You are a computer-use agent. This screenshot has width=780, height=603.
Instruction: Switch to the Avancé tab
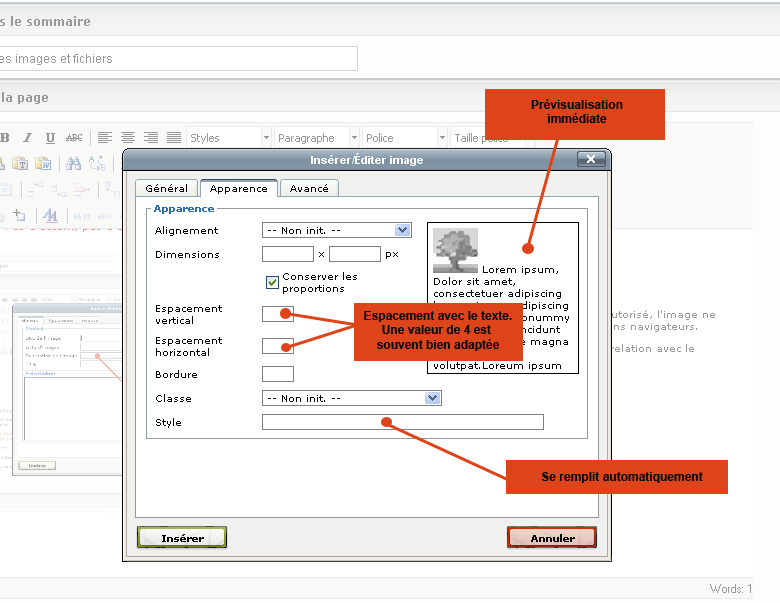309,188
